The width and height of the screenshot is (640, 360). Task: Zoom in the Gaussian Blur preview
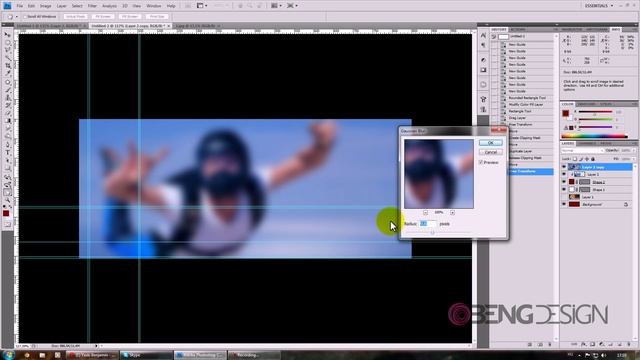click(452, 213)
